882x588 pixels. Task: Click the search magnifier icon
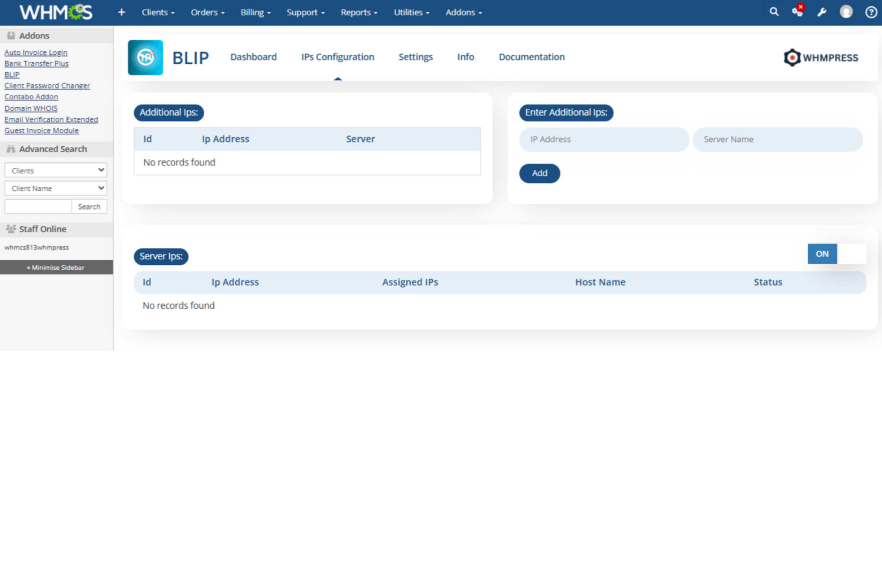[774, 12]
